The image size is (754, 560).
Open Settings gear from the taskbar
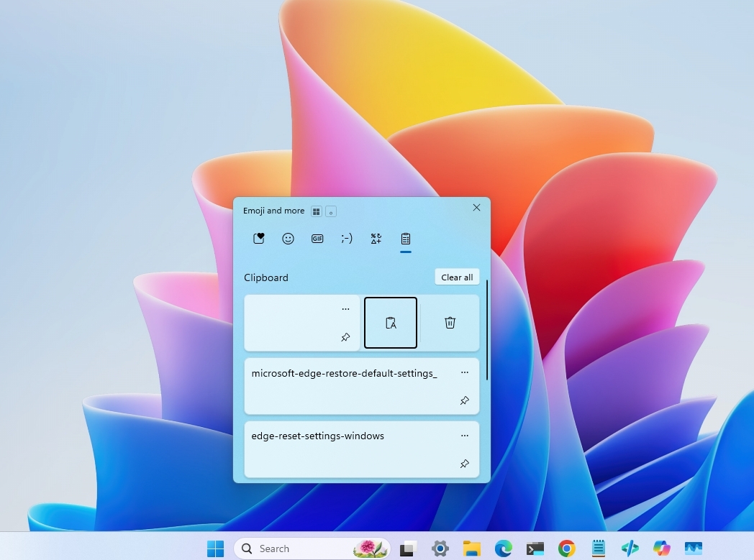click(440, 548)
